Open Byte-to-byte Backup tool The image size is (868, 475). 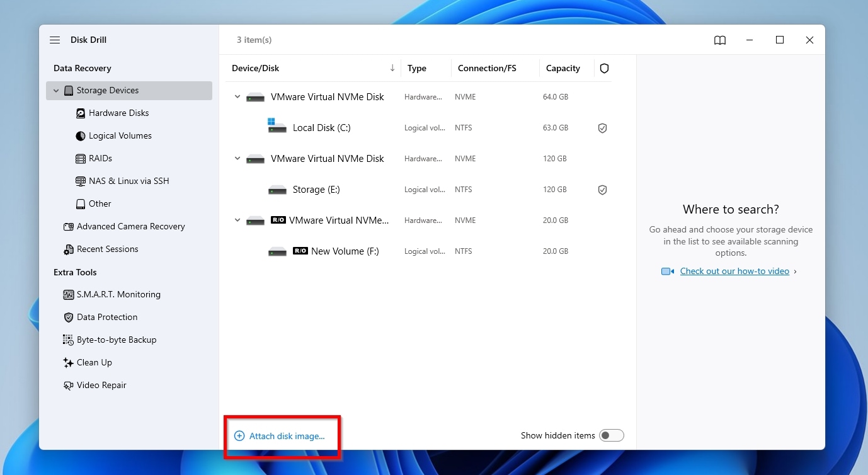[x=117, y=340]
